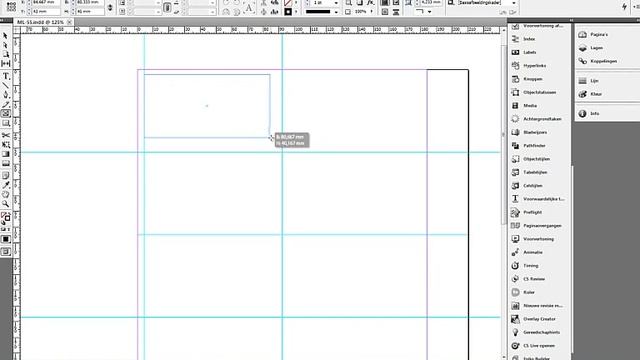Open the Voorvertoning panel
640x360 pixels.
[x=538, y=239]
